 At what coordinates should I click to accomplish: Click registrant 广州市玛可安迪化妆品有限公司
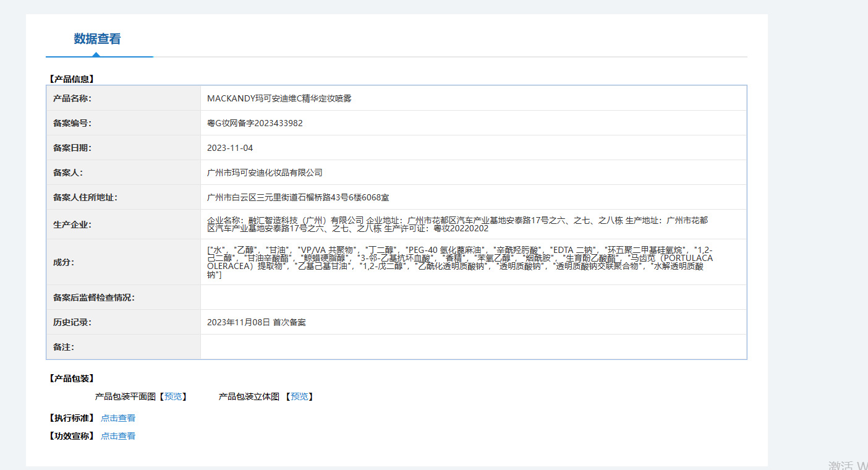pyautogui.click(x=265, y=173)
